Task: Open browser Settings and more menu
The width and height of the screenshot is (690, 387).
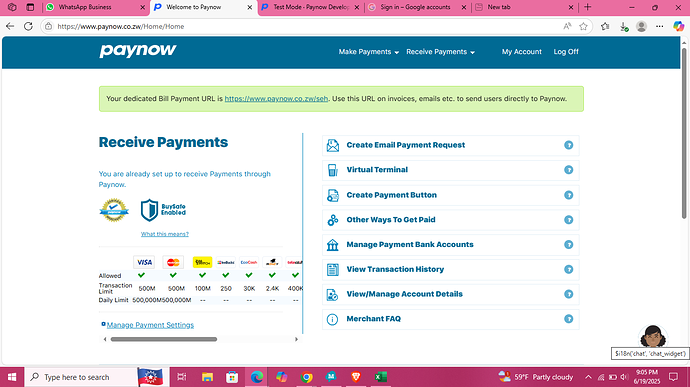Action: [x=659, y=26]
